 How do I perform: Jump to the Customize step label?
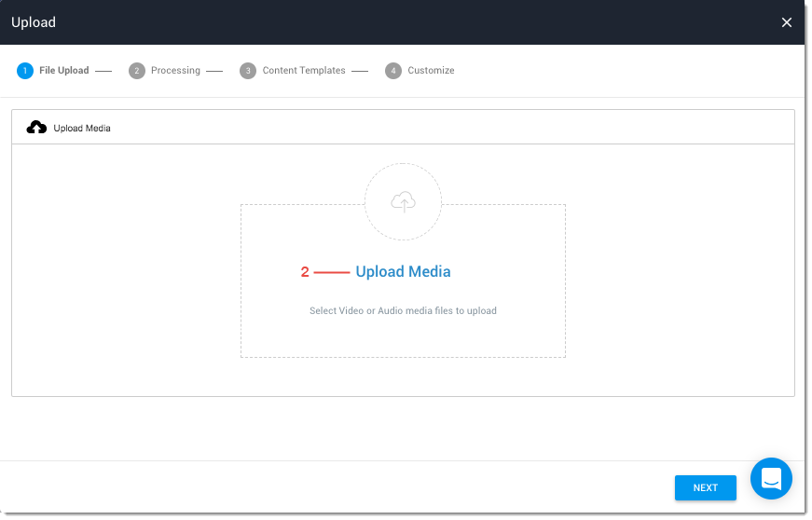click(x=431, y=71)
